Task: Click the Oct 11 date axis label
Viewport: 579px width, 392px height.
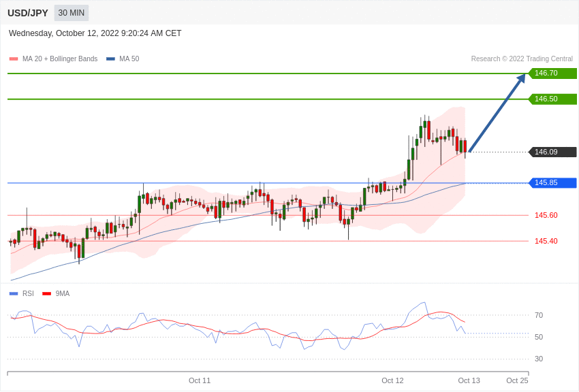Action: 200,380
